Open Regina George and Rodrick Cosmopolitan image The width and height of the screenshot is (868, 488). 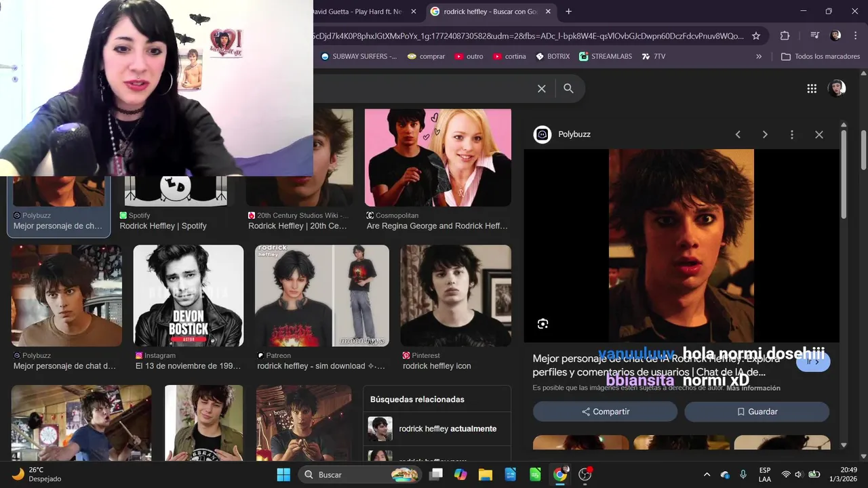[x=438, y=157]
